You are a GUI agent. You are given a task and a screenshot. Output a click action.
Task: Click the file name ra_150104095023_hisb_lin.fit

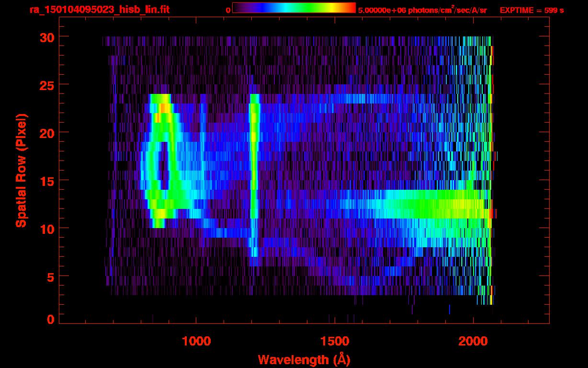tap(99, 10)
